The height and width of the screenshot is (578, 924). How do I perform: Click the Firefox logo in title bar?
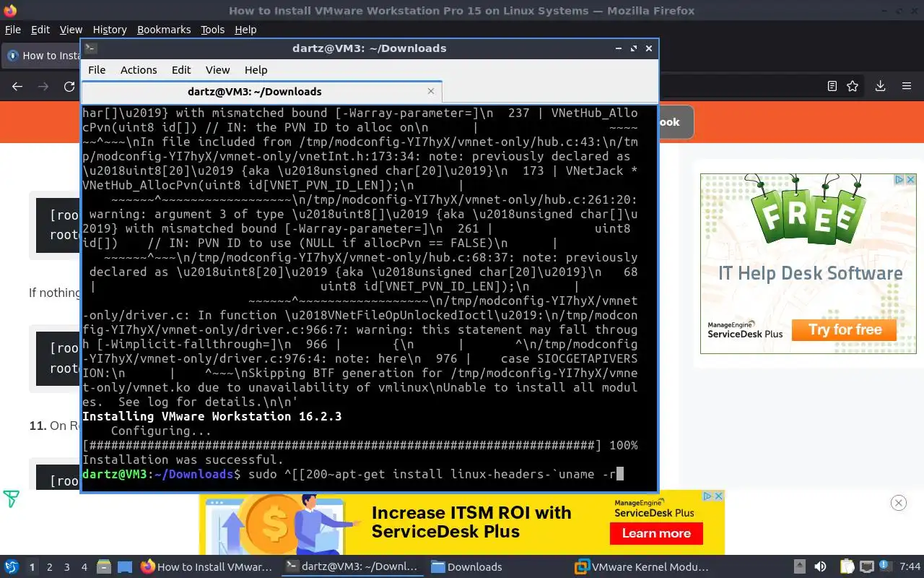tap(9, 10)
